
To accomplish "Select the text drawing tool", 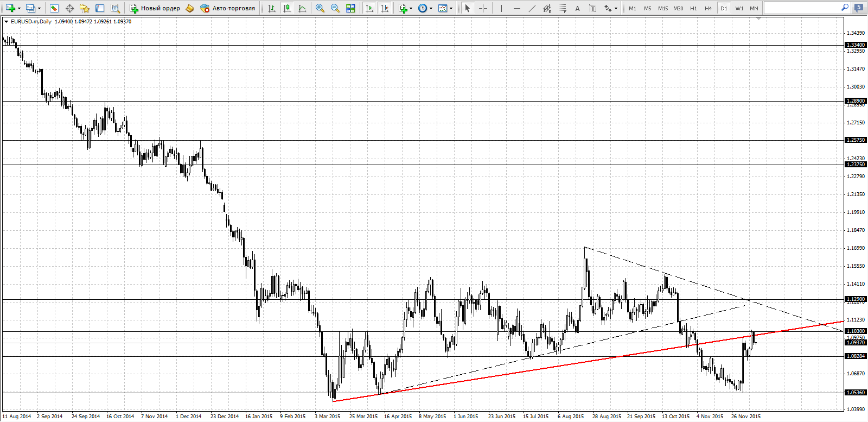I will pyautogui.click(x=578, y=8).
